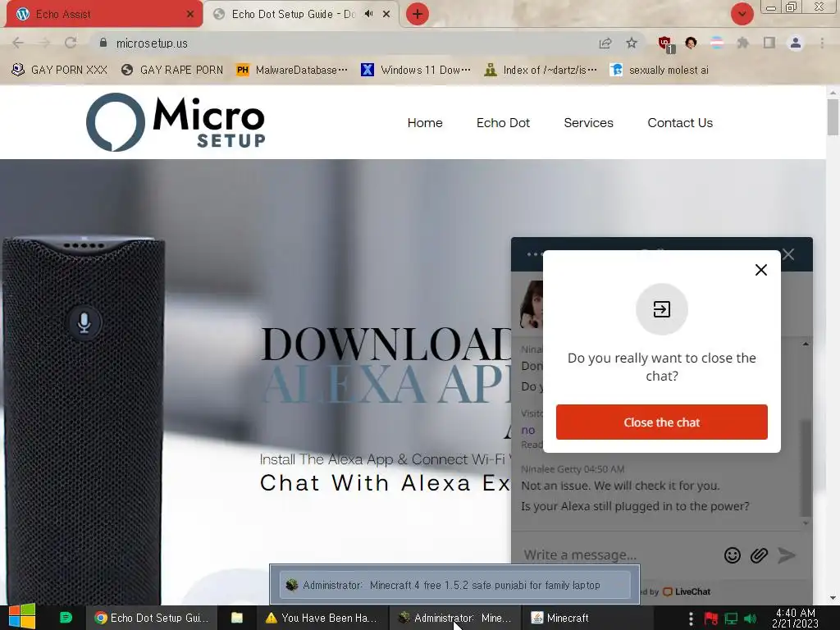Open the Index of /~dartz/is bookmark
The height and width of the screenshot is (630, 840).
(x=541, y=70)
